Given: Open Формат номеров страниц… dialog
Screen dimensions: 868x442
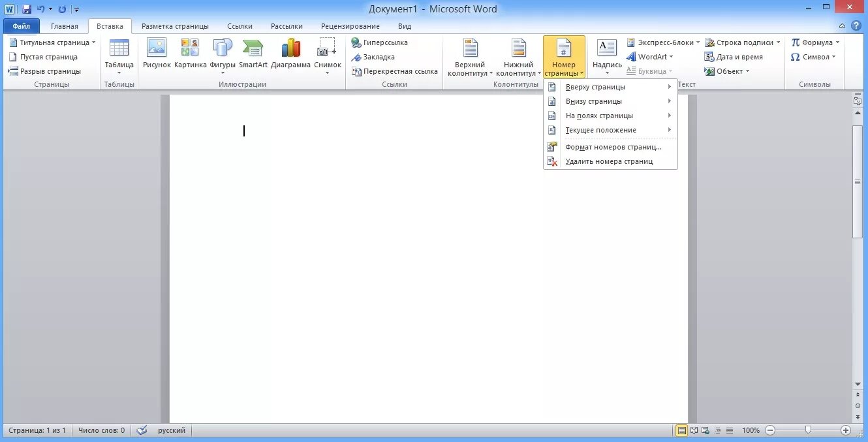Looking at the screenshot, I should point(610,147).
